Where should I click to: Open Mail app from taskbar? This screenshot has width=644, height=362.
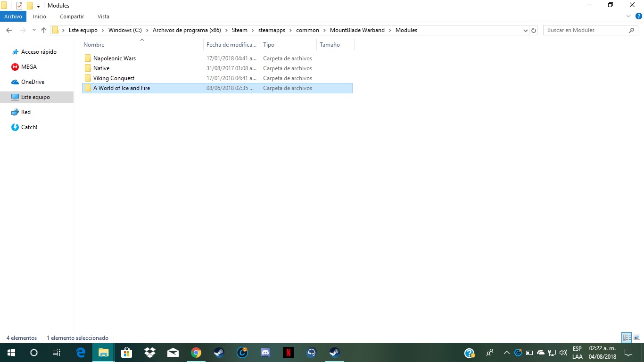pyautogui.click(x=173, y=353)
